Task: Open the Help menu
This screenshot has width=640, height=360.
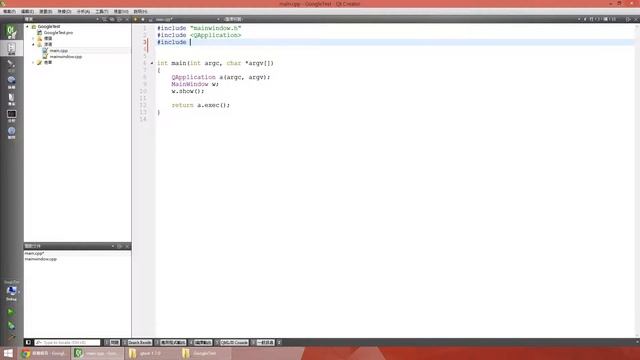Action: coord(140,11)
